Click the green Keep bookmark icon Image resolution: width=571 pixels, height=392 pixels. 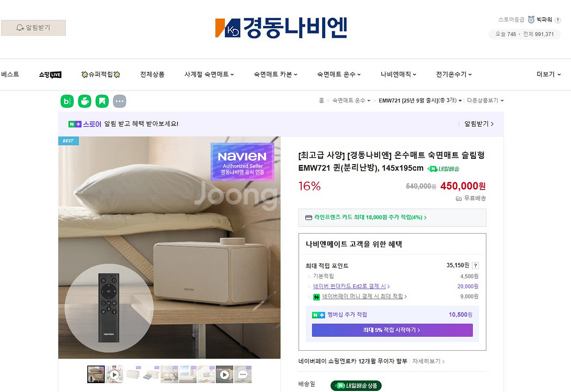[102, 101]
